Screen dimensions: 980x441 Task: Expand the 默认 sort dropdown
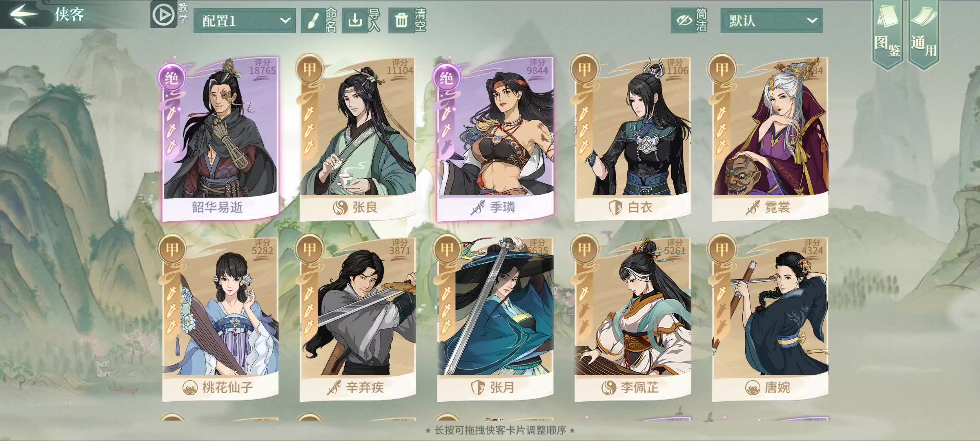(x=771, y=20)
